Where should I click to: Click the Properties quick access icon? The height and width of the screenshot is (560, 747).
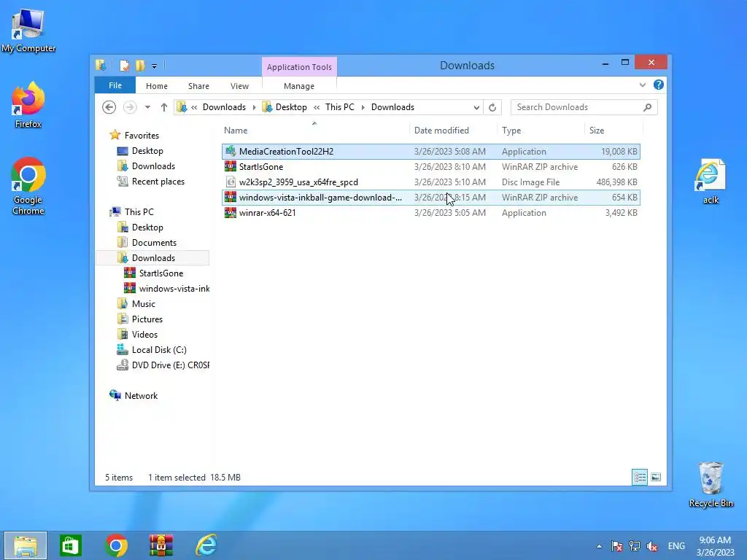tap(124, 65)
